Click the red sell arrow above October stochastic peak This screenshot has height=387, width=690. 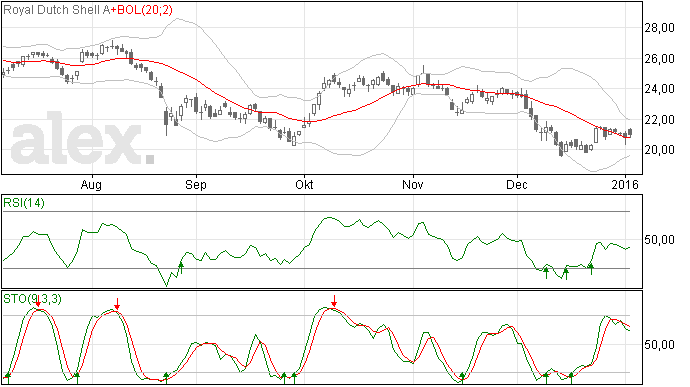[x=334, y=301]
